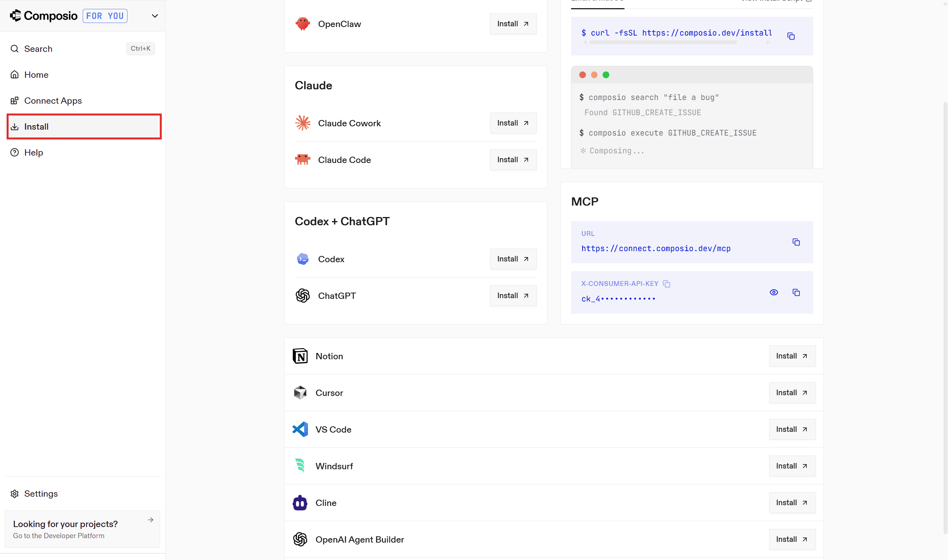Go to Home in the sidebar
948x560 pixels.
pyautogui.click(x=83, y=75)
